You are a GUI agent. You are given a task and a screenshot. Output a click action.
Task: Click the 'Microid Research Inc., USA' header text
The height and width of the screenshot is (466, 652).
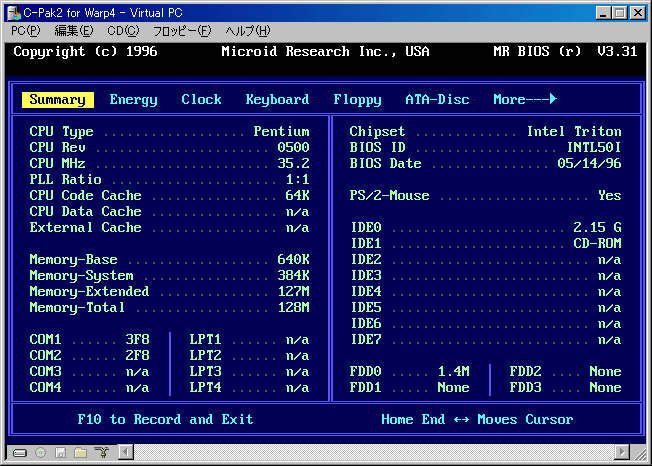[x=326, y=52]
